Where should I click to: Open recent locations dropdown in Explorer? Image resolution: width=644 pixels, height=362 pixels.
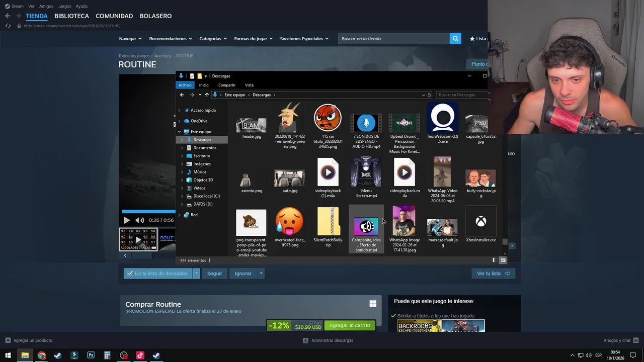pyautogui.click(x=200, y=95)
